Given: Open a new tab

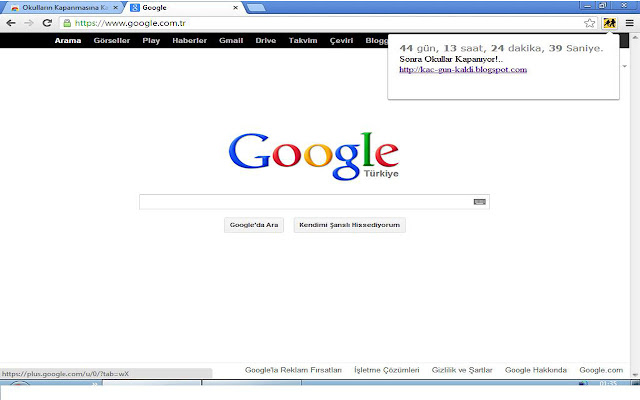Looking at the screenshot, I should (256, 7).
